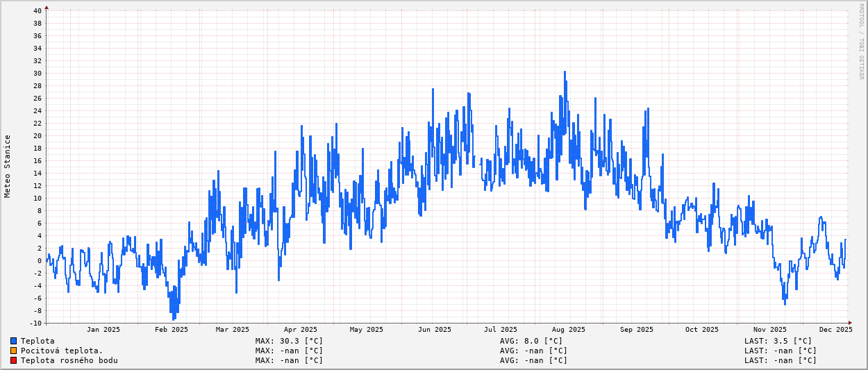
Task: Click the red Teplota rosného bodu swatch
Action: [13, 360]
